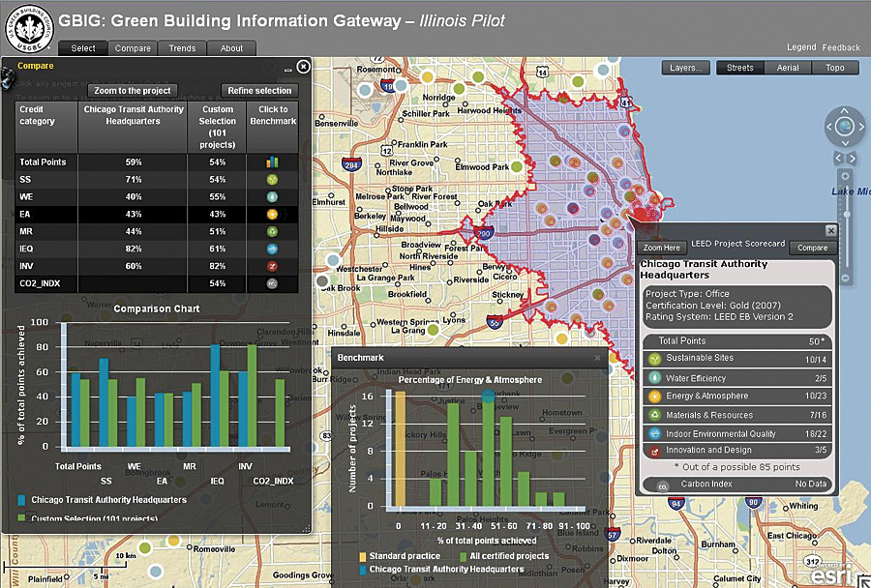Click the 59% Total Points cell
The width and height of the screenshot is (871, 588).
click(133, 162)
